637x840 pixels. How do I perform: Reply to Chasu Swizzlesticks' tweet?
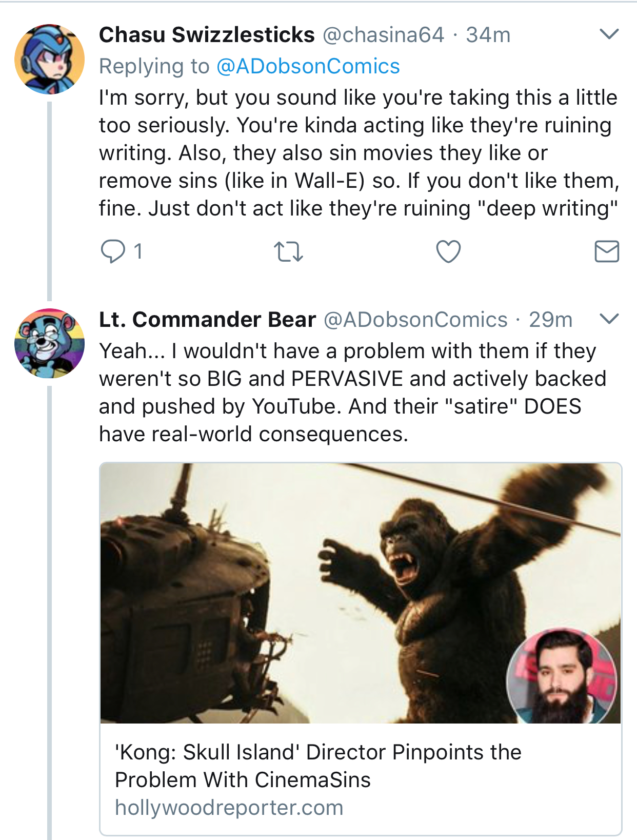113,251
